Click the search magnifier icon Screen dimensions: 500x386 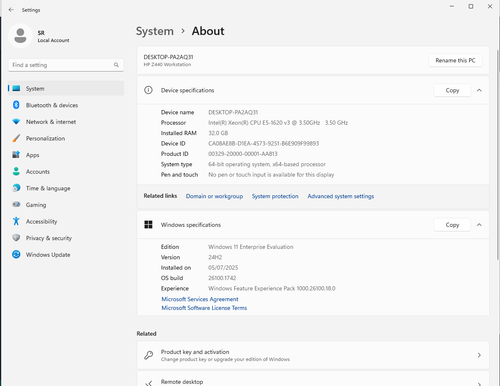pyautogui.click(x=116, y=65)
